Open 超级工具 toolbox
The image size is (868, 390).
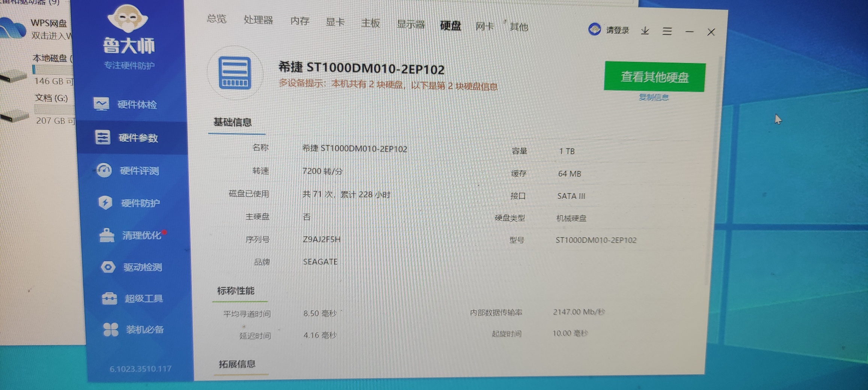(133, 298)
